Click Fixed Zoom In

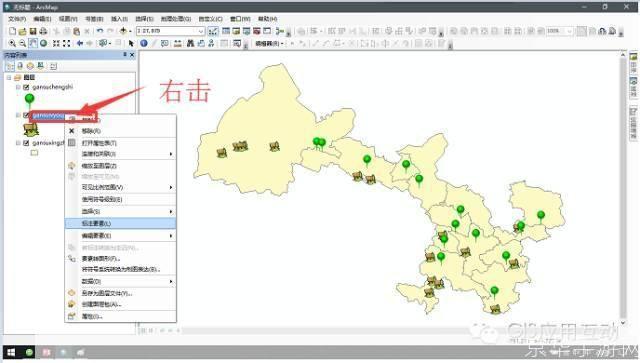tap(56, 43)
